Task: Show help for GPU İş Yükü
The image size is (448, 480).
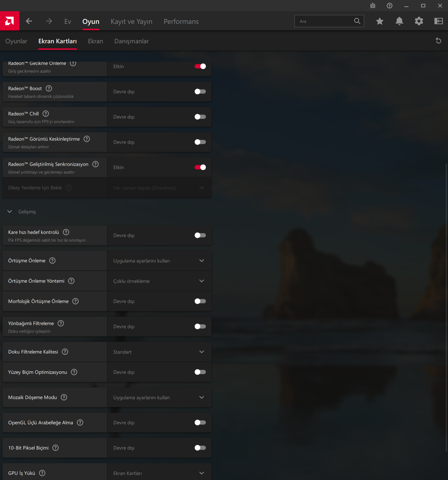Action: 42,473
